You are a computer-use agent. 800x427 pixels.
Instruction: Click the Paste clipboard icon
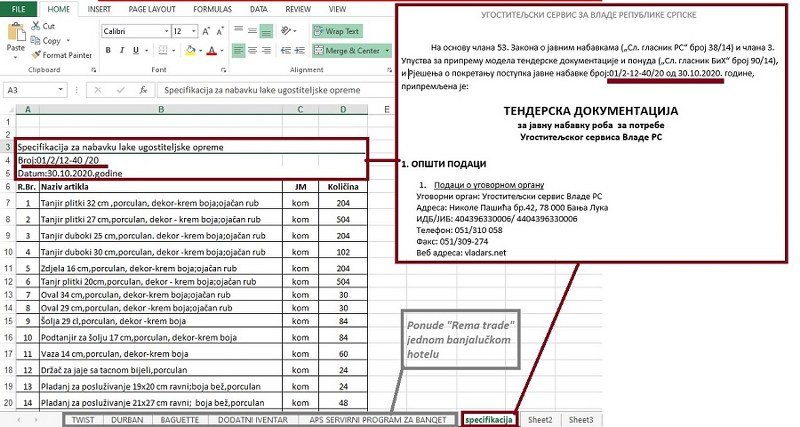16,32
